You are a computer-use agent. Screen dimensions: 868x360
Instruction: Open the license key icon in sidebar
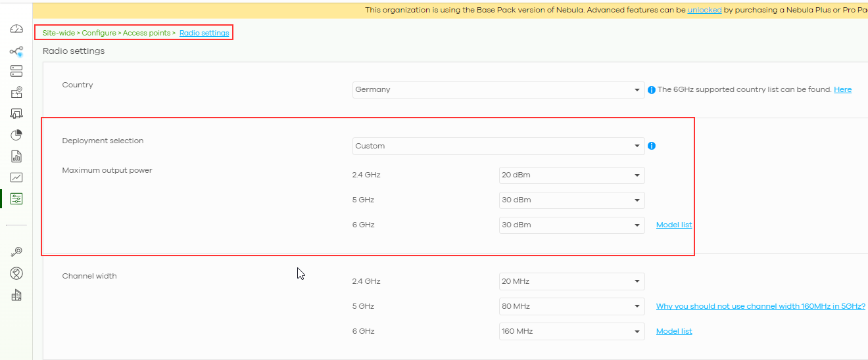16,252
